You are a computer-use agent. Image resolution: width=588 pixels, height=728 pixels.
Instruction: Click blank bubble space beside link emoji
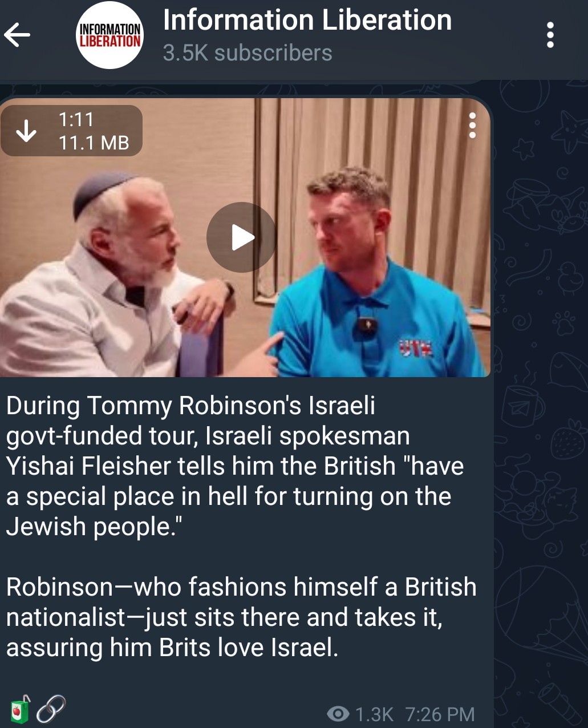coord(194,710)
